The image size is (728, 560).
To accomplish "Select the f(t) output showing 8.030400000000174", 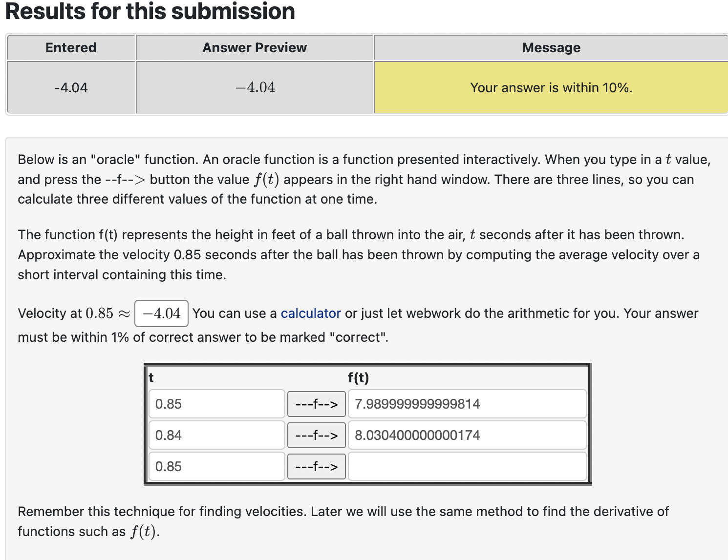I will click(x=467, y=435).
